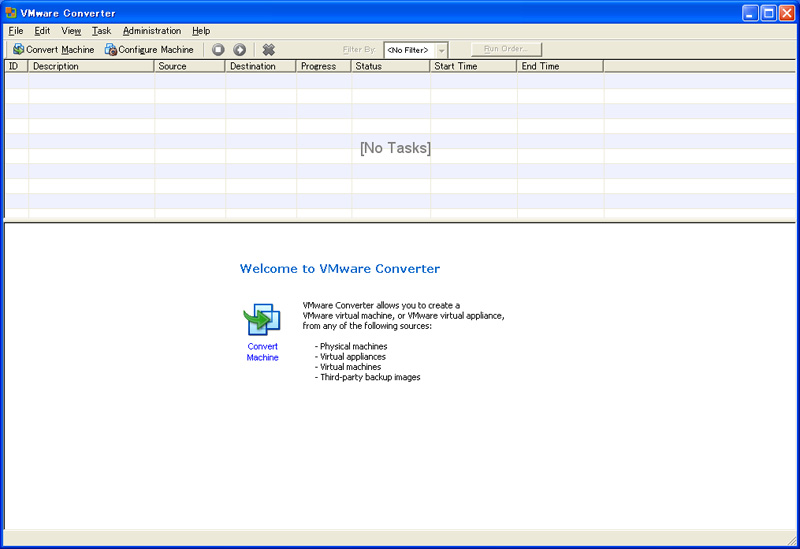Sort by the Source column header
Image resolution: width=800 pixels, height=549 pixels.
[190, 66]
